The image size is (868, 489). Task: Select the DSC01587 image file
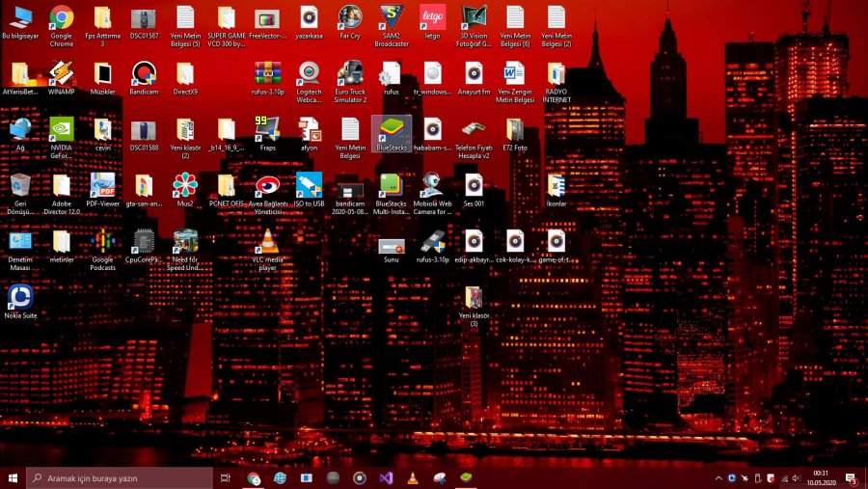click(144, 23)
